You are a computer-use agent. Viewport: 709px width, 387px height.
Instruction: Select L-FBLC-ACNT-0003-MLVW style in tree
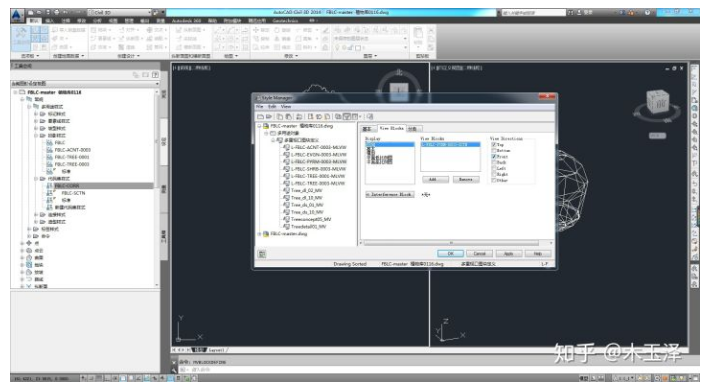click(x=318, y=147)
